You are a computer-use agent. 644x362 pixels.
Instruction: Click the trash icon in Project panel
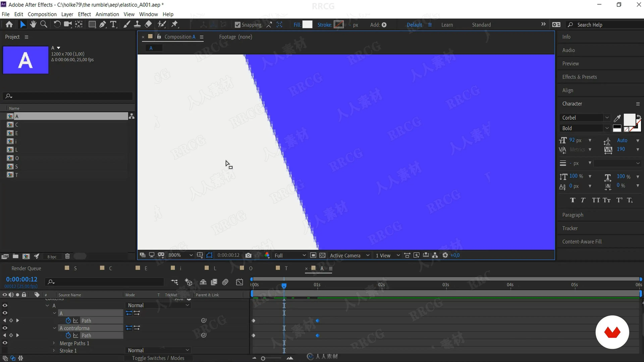click(67, 256)
